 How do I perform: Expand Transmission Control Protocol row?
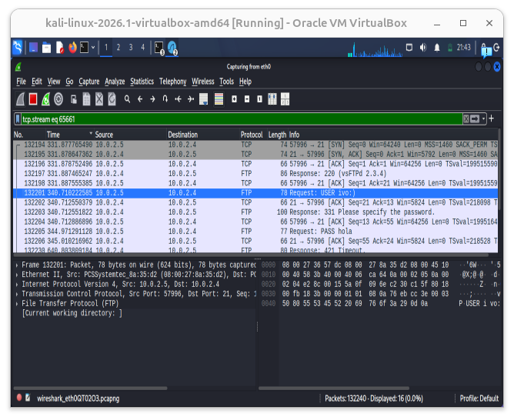[x=17, y=294]
